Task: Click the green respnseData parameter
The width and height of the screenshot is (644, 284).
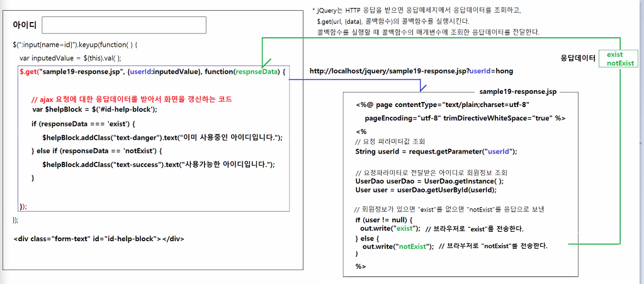Action: 256,72
